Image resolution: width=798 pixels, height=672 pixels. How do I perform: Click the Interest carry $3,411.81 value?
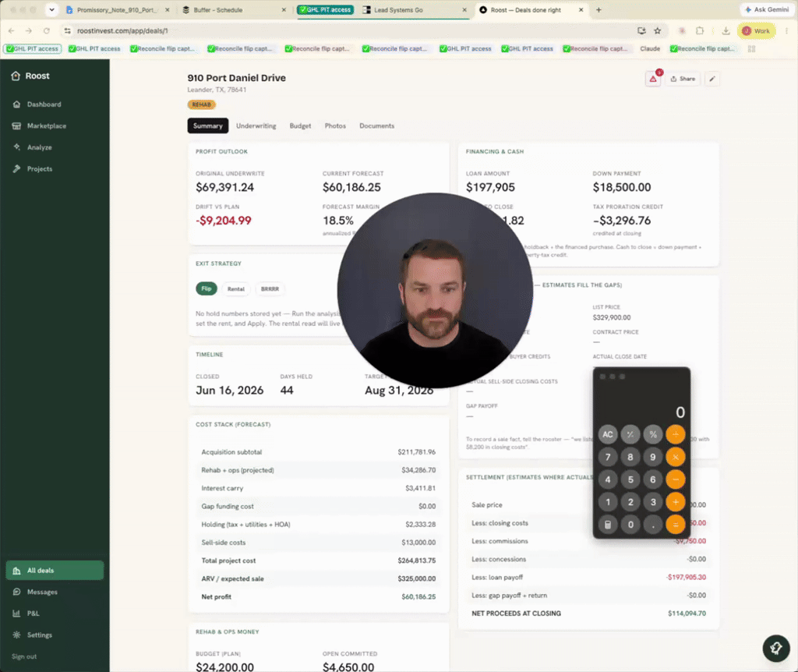[x=420, y=488]
